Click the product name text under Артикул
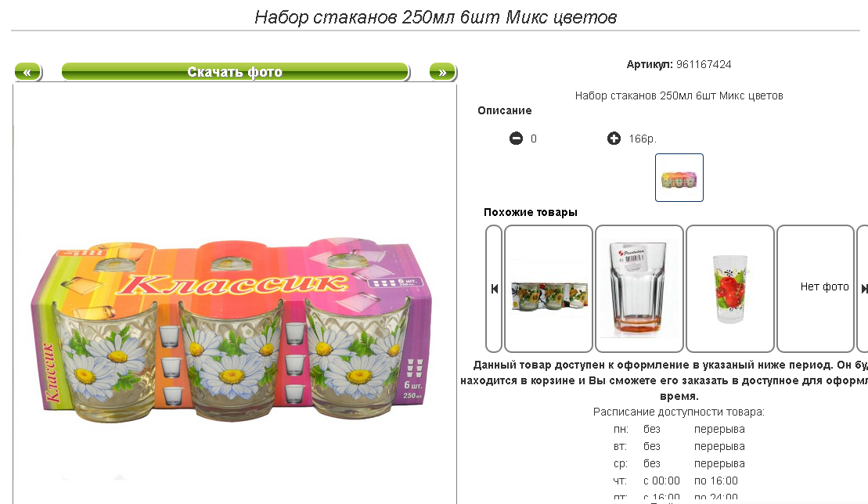868x504 pixels. click(679, 95)
